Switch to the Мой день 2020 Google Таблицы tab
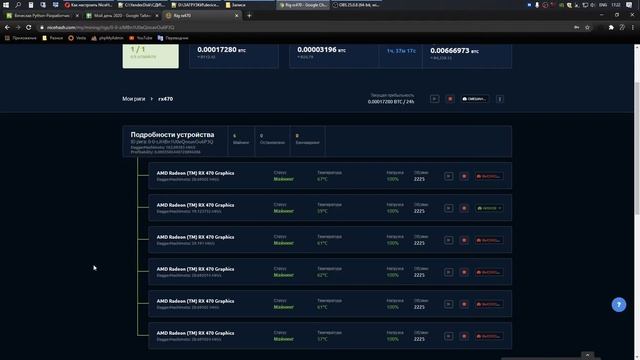This screenshot has width=640, height=360. point(122,16)
